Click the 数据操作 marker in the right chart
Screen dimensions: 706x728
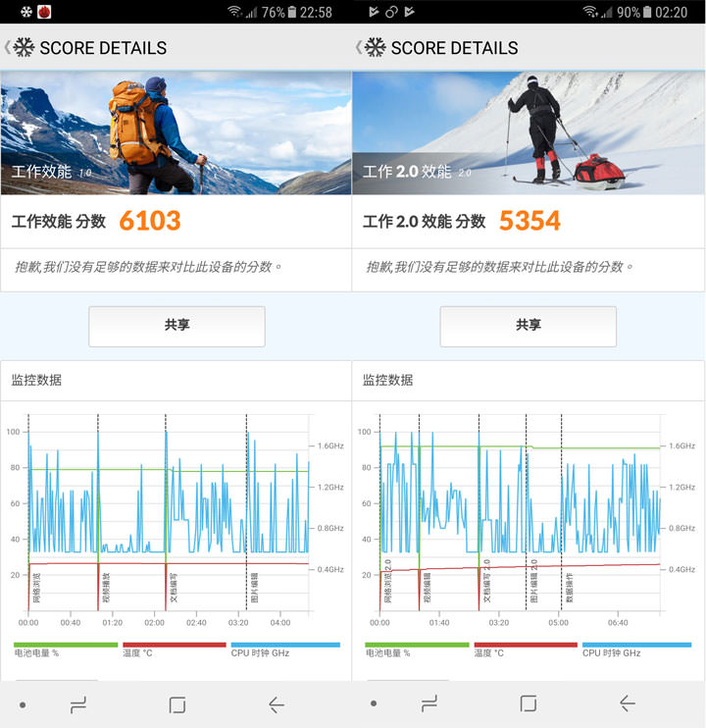(569, 587)
